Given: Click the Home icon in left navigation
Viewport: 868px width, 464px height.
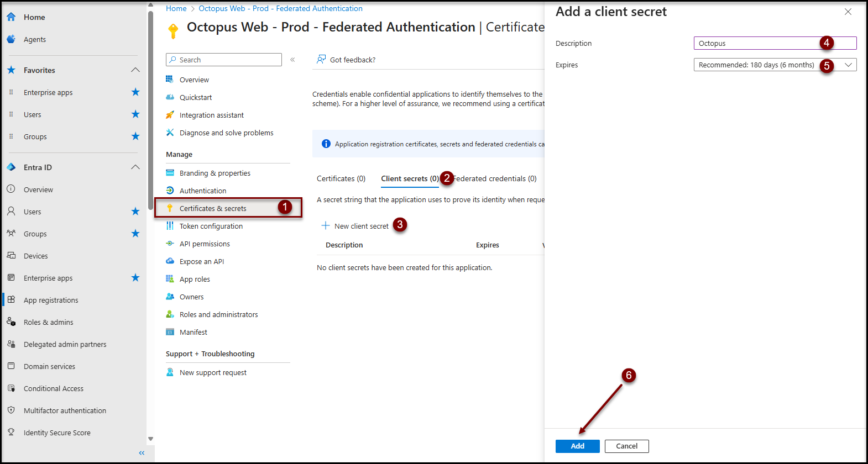Looking at the screenshot, I should (x=11, y=17).
